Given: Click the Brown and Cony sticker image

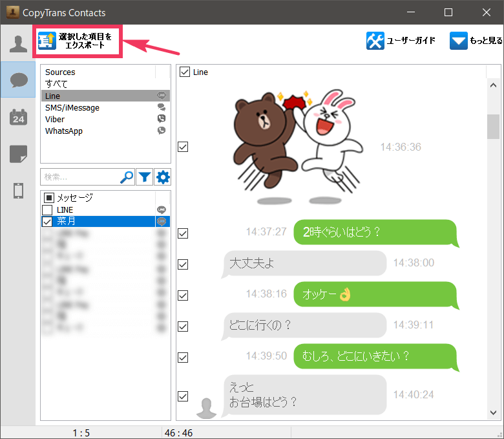Looking at the screenshot, I should point(298,146).
